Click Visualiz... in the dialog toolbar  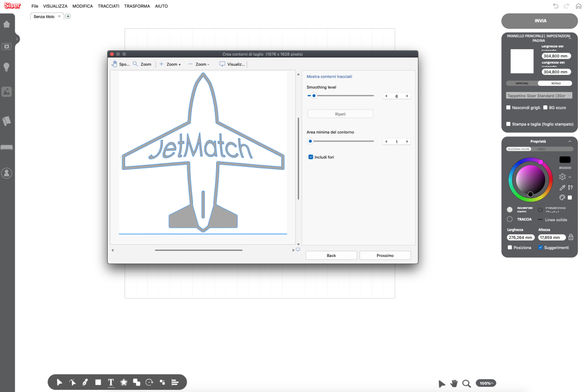pyautogui.click(x=232, y=64)
